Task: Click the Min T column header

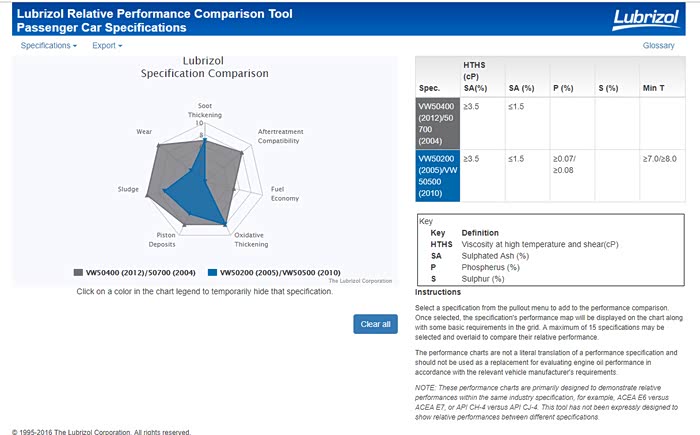Action: pyautogui.click(x=655, y=88)
